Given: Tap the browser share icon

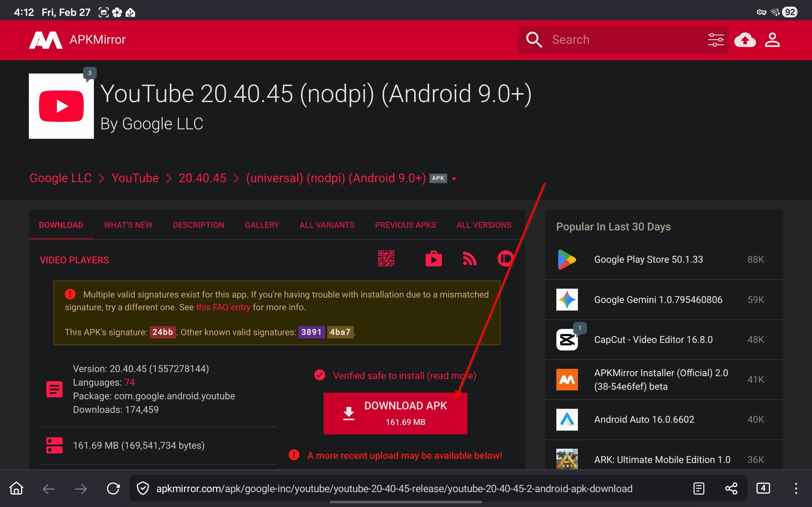Looking at the screenshot, I should pos(731,489).
